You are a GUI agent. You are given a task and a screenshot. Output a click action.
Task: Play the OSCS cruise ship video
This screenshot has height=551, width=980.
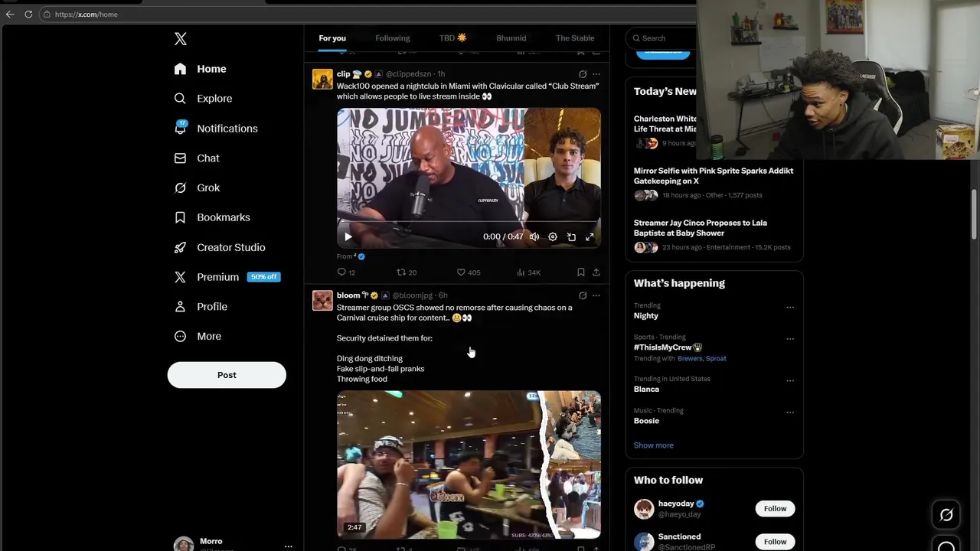[x=469, y=465]
